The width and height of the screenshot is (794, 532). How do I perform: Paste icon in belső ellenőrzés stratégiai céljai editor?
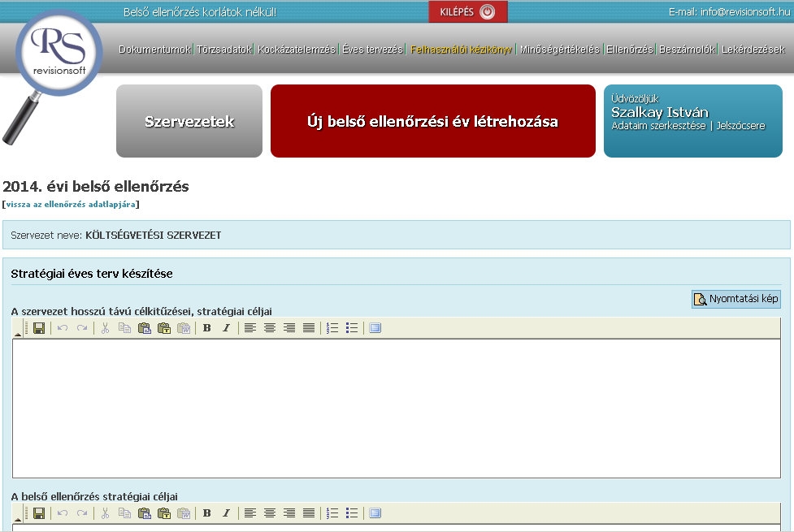(145, 513)
